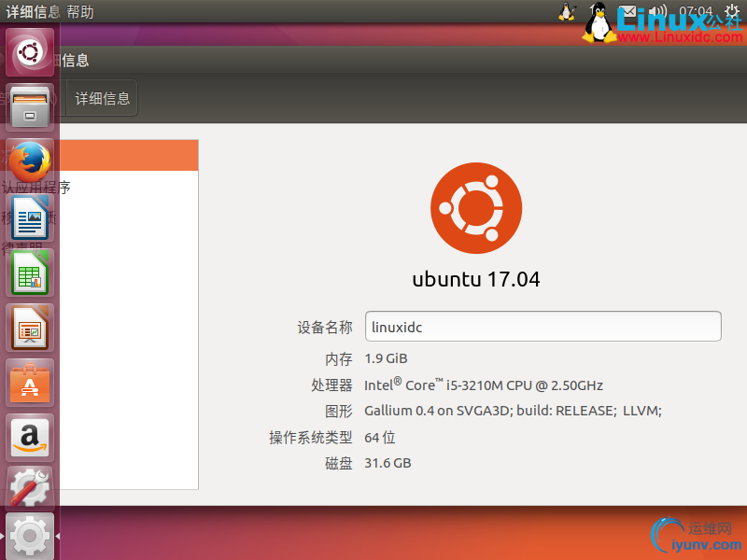Click the 详细信息 toolbar button
Viewport: 747px width, 560px height.
[x=102, y=98]
